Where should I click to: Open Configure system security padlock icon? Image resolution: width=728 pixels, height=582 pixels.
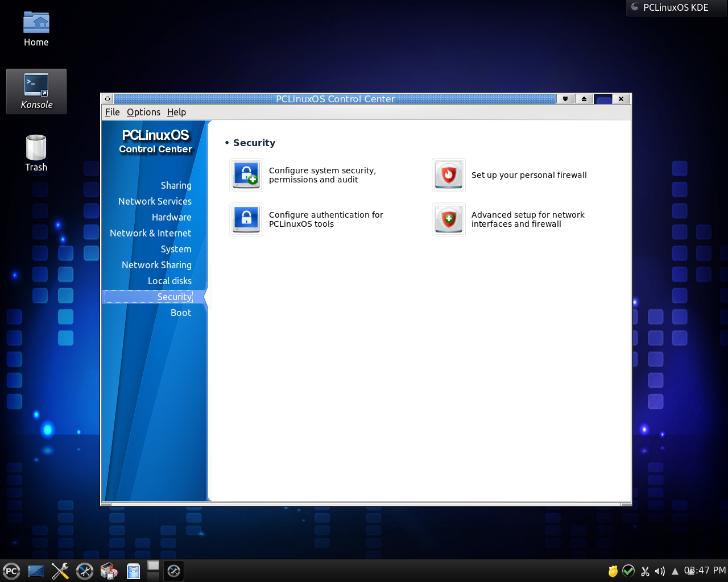point(246,175)
